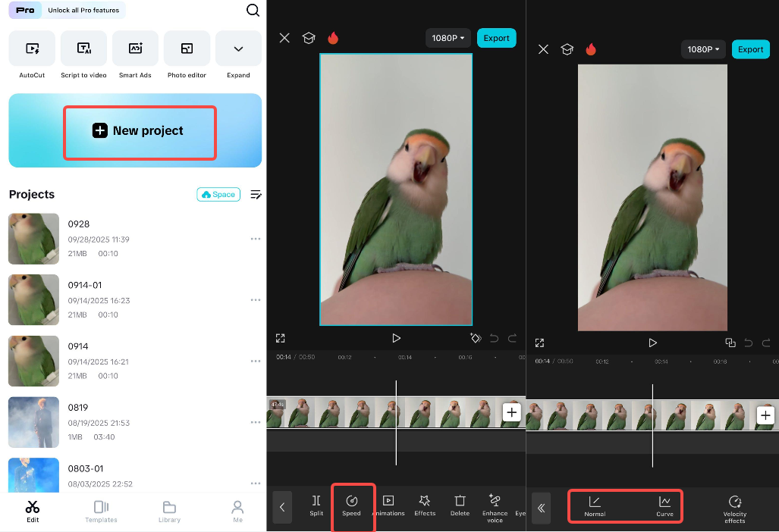Open the 1080P resolution dropdown
The width and height of the screenshot is (779, 532).
coord(448,37)
